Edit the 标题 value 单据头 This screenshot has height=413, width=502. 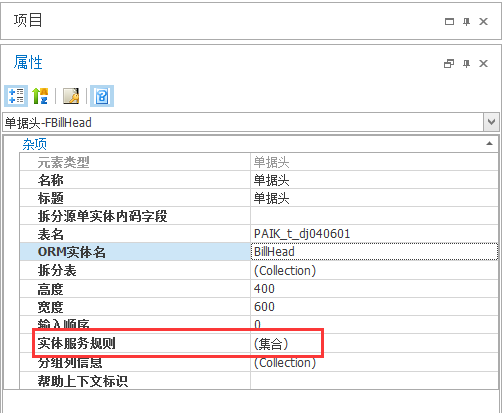(x=374, y=198)
